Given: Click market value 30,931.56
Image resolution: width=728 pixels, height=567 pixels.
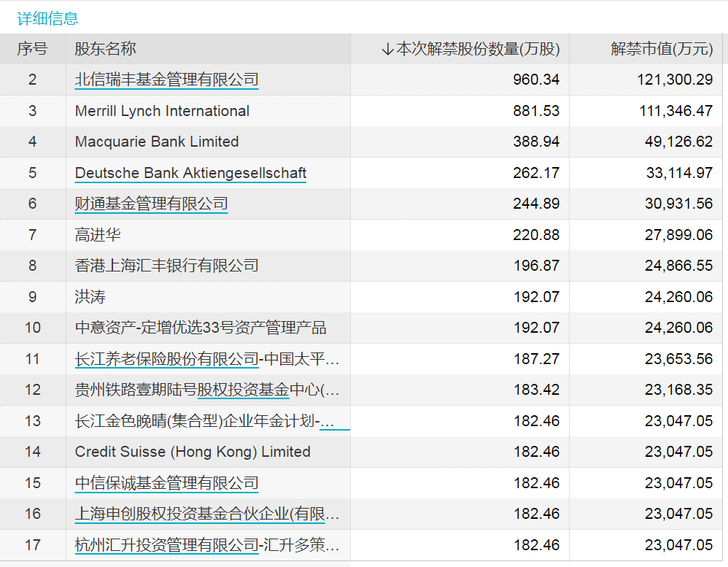Looking at the screenshot, I should tap(679, 204).
